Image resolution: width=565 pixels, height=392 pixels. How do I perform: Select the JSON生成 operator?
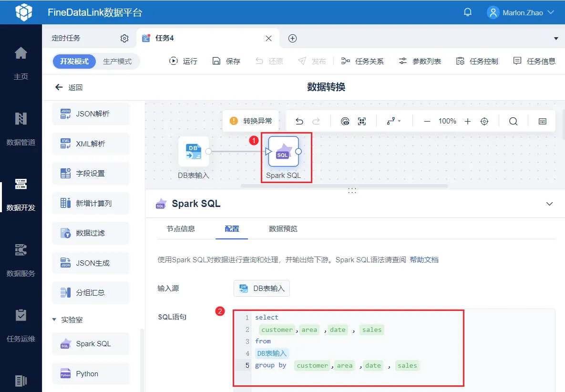91,263
